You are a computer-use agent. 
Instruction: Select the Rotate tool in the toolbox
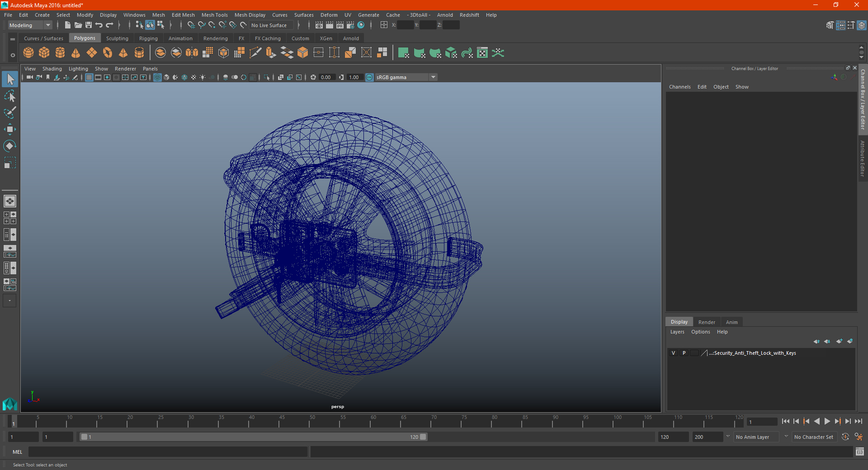[10, 146]
